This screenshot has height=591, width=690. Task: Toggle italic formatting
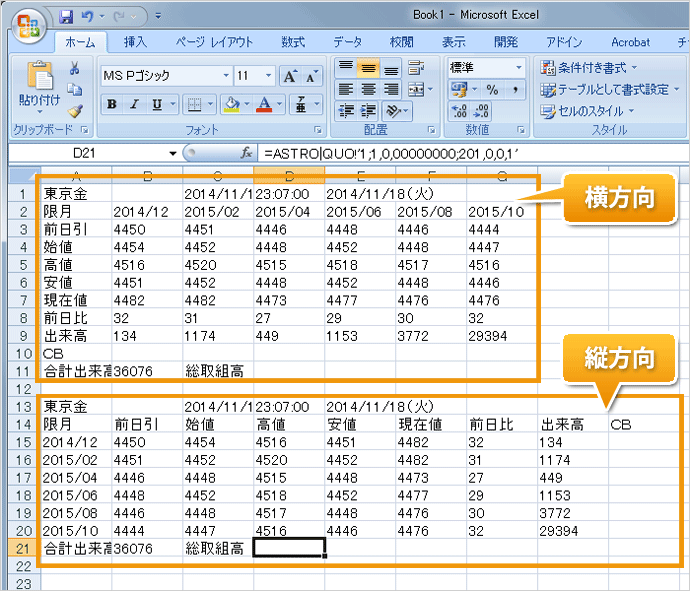(133, 104)
